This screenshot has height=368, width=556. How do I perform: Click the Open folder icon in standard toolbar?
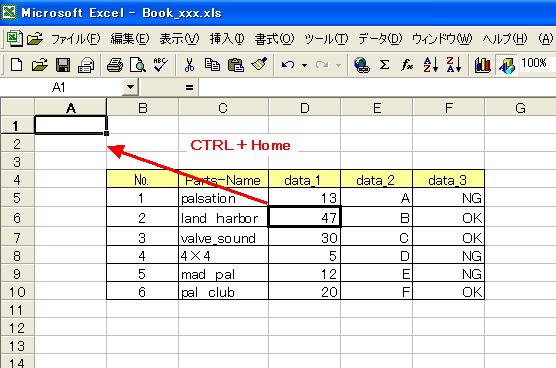[x=39, y=65]
